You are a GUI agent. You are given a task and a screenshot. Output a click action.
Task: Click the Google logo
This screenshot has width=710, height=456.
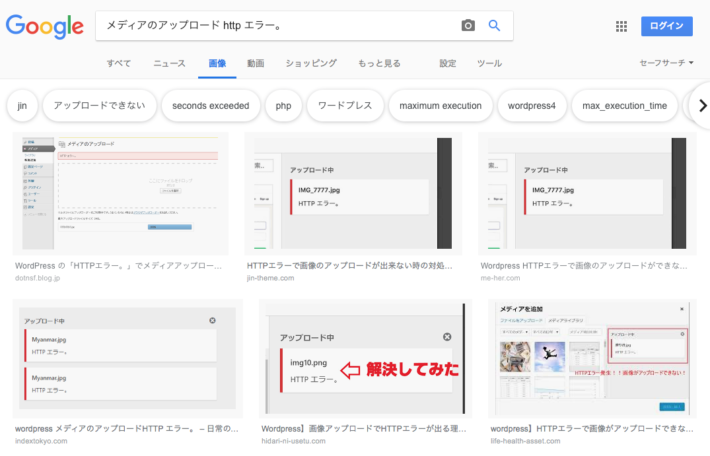[44, 27]
